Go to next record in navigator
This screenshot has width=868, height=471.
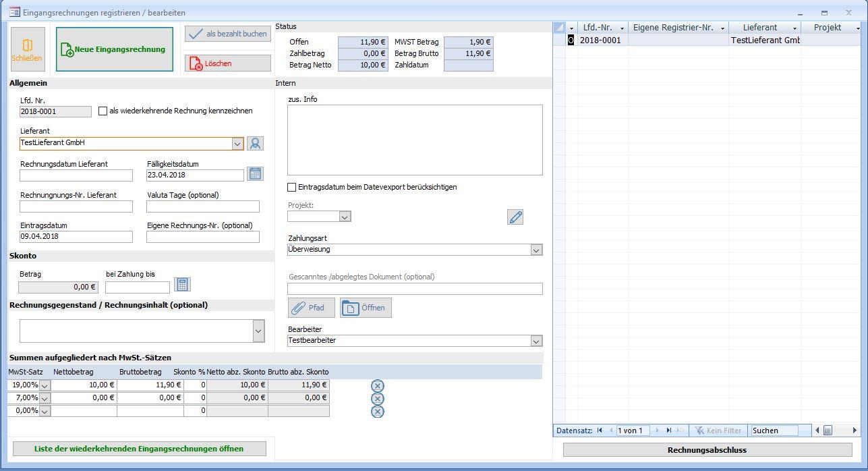point(657,431)
